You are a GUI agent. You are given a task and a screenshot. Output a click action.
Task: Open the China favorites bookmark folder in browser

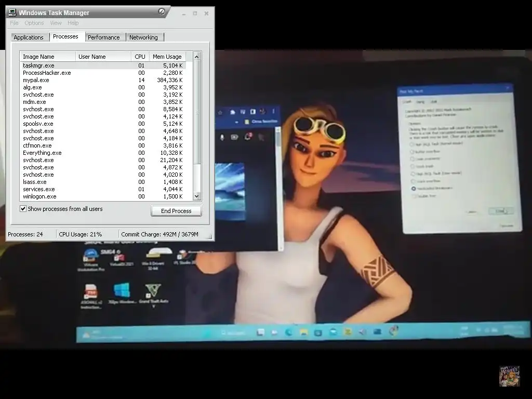(x=261, y=122)
